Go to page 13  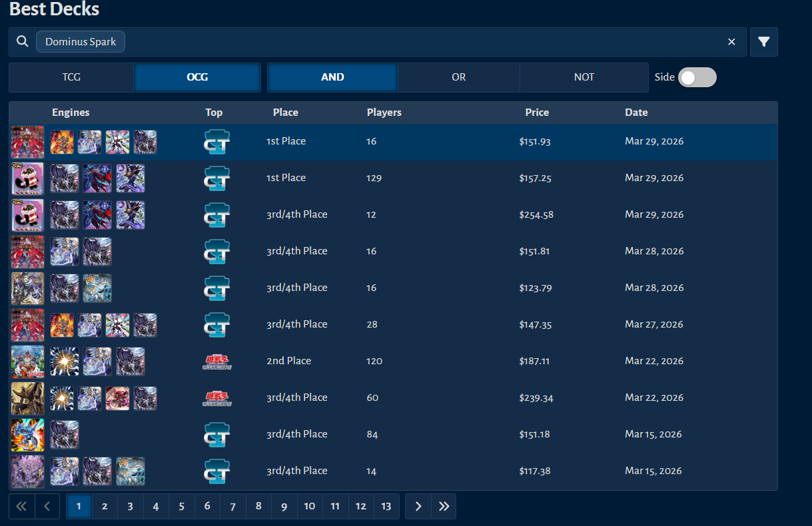click(x=386, y=506)
